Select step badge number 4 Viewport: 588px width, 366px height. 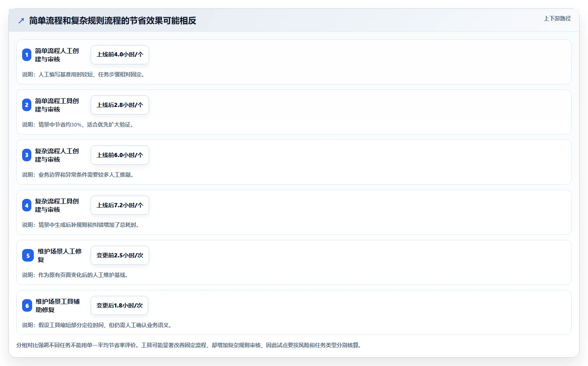(27, 205)
